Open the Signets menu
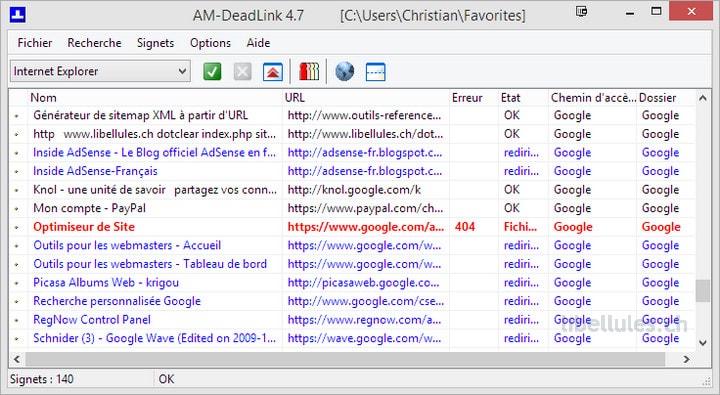720x395 pixels. (x=155, y=43)
